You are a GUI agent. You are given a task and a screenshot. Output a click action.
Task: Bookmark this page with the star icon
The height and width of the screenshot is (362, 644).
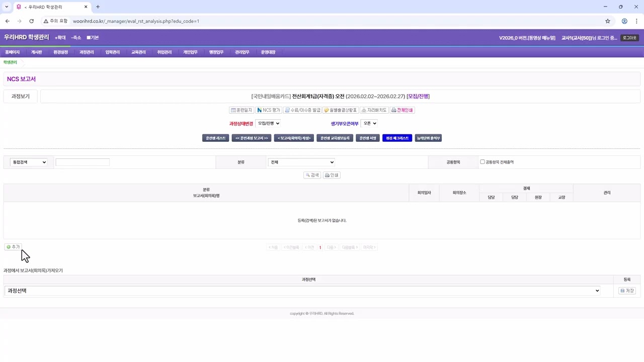point(608,21)
